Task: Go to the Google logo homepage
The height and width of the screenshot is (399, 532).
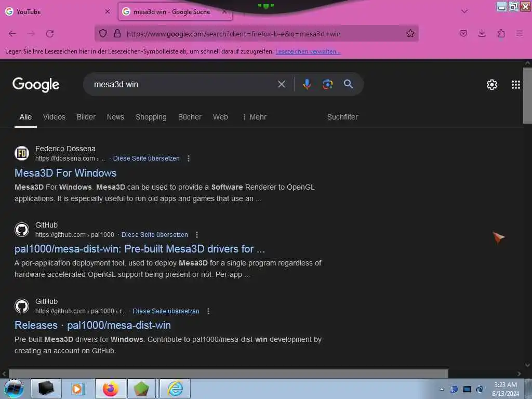Action: tap(36, 85)
